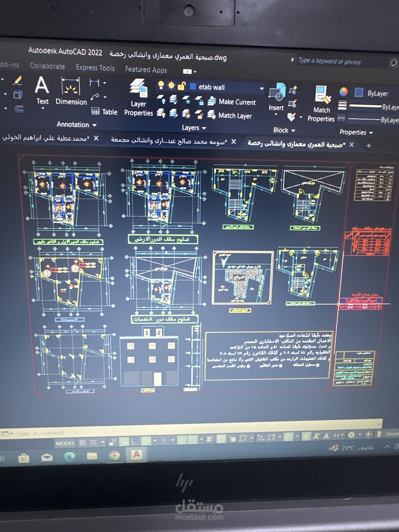Switch to محمدعطية علي ابراهيم الخولي drawing tab
The width and height of the screenshot is (399, 532).
click(46, 138)
